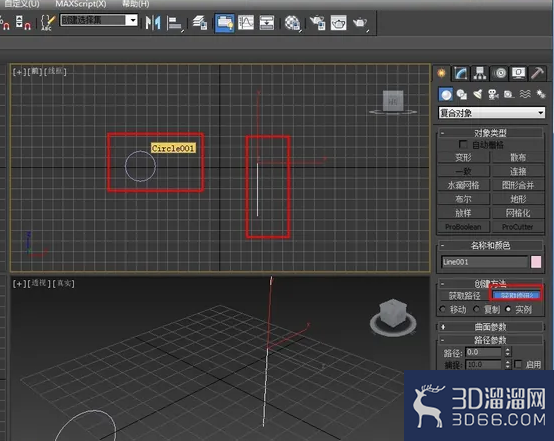Select the 复制 copy radio button
This screenshot has width=554, height=441.
476,309
